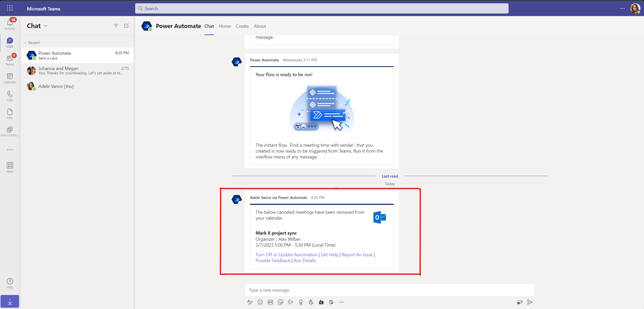The width and height of the screenshot is (644, 309).
Task: Open more apps ellipsis in left rail
Action: (x=10, y=150)
